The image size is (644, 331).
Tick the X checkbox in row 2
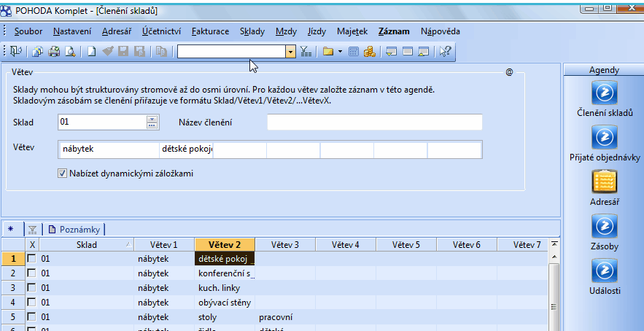(x=31, y=273)
